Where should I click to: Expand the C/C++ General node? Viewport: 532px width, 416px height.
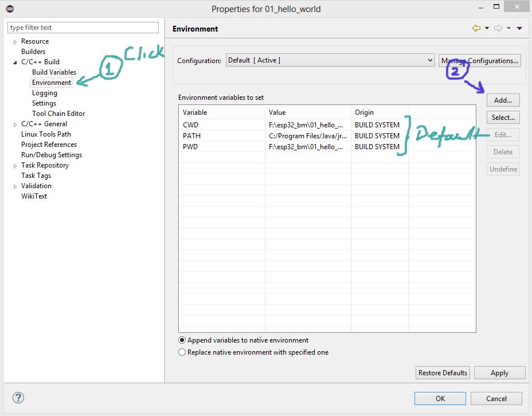(15, 124)
